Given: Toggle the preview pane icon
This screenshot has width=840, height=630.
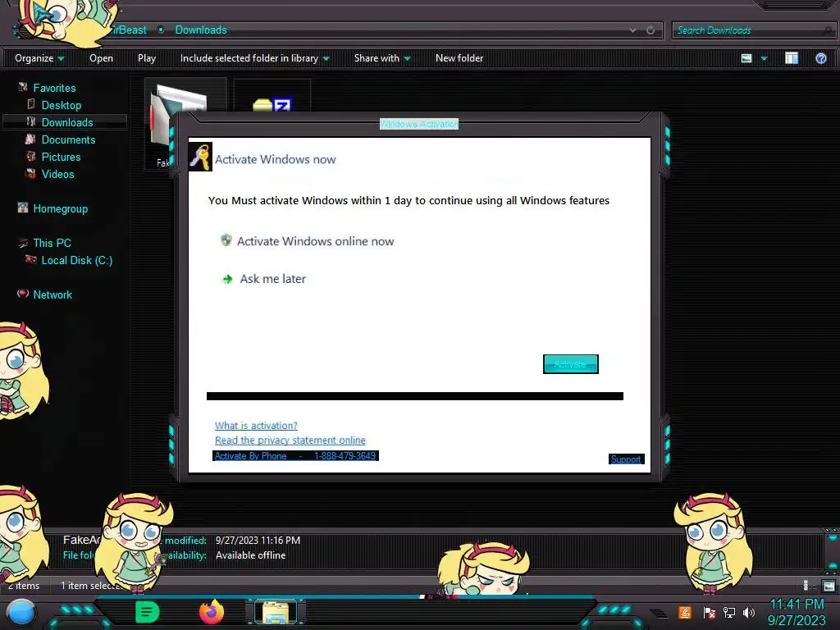Looking at the screenshot, I should pyautogui.click(x=792, y=58).
